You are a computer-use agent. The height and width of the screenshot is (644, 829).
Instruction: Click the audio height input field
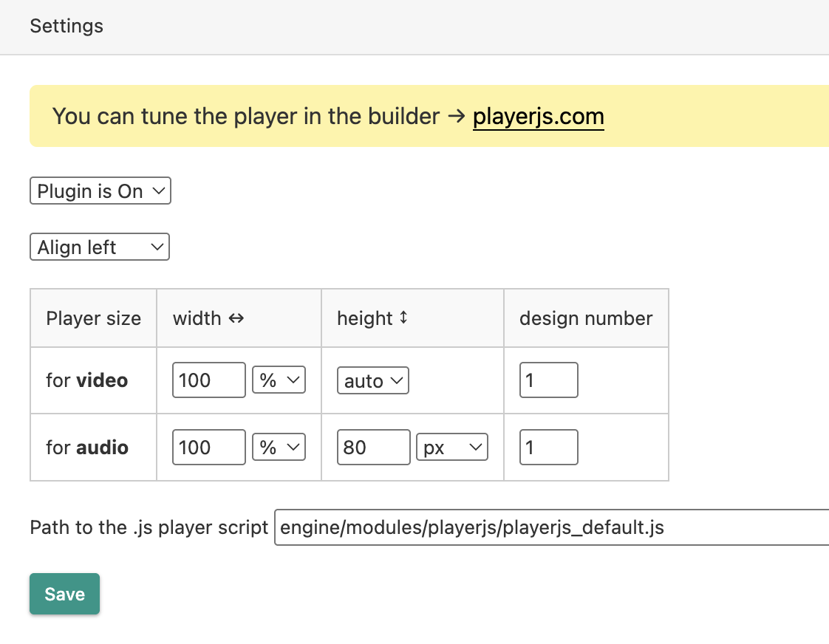coord(373,448)
